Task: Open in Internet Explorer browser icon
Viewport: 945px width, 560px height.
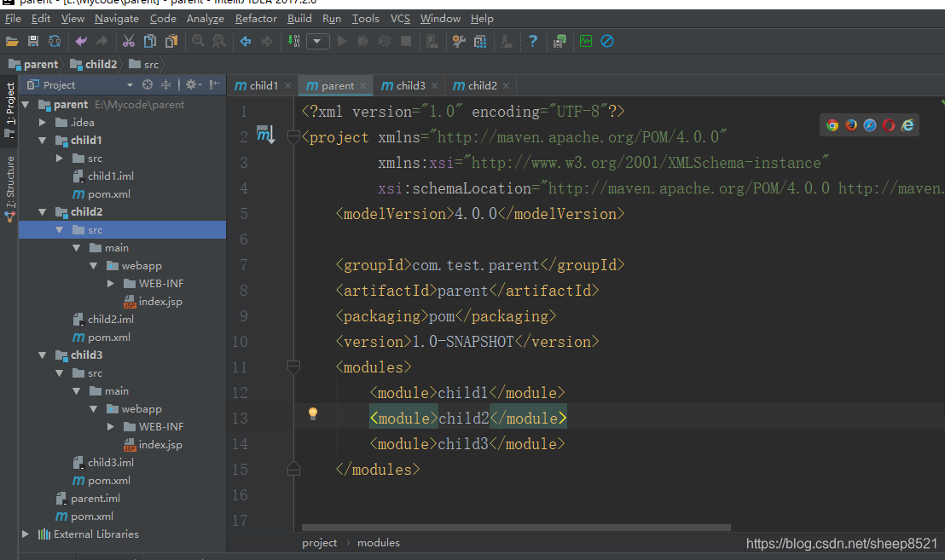Action: 907,125
